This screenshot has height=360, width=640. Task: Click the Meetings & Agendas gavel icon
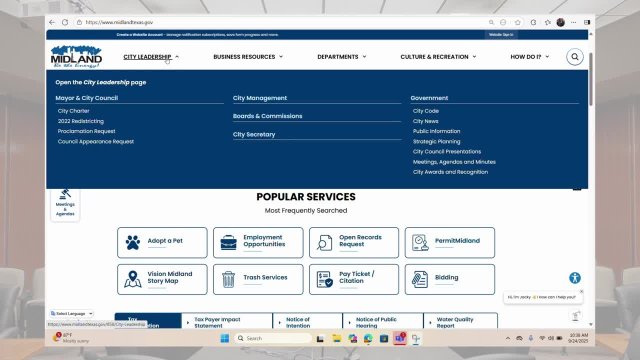[65, 194]
